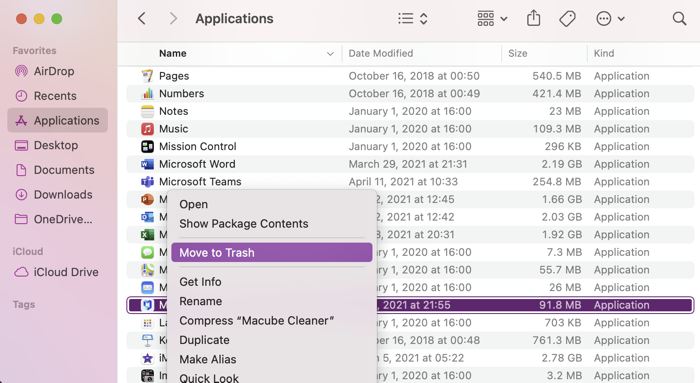700x383 pixels.
Task: Sort by the Kind column header
Action: (x=604, y=53)
